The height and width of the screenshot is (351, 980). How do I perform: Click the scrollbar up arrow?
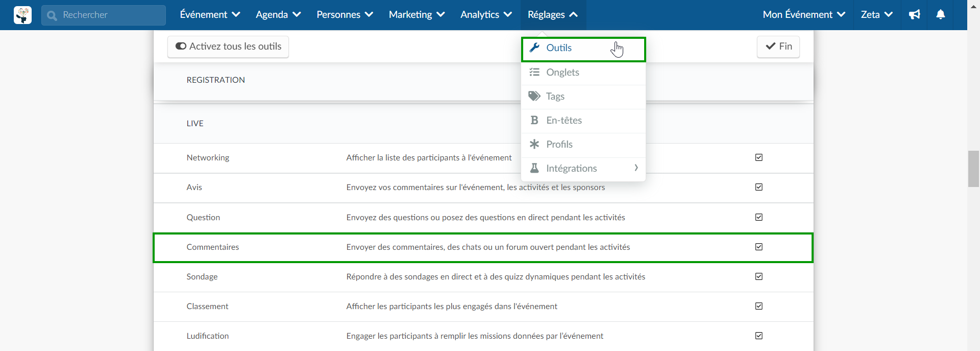973,7
